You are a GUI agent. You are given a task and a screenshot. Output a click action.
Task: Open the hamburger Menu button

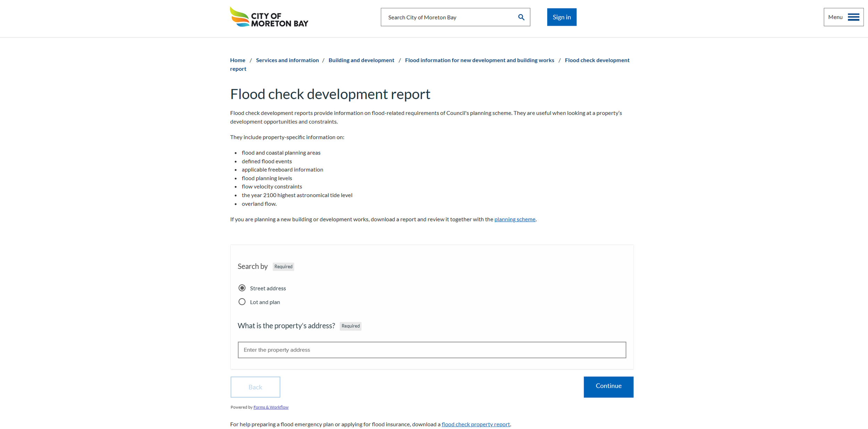[843, 17]
